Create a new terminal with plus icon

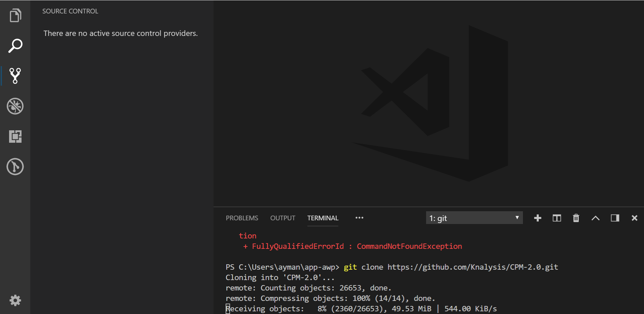click(537, 218)
